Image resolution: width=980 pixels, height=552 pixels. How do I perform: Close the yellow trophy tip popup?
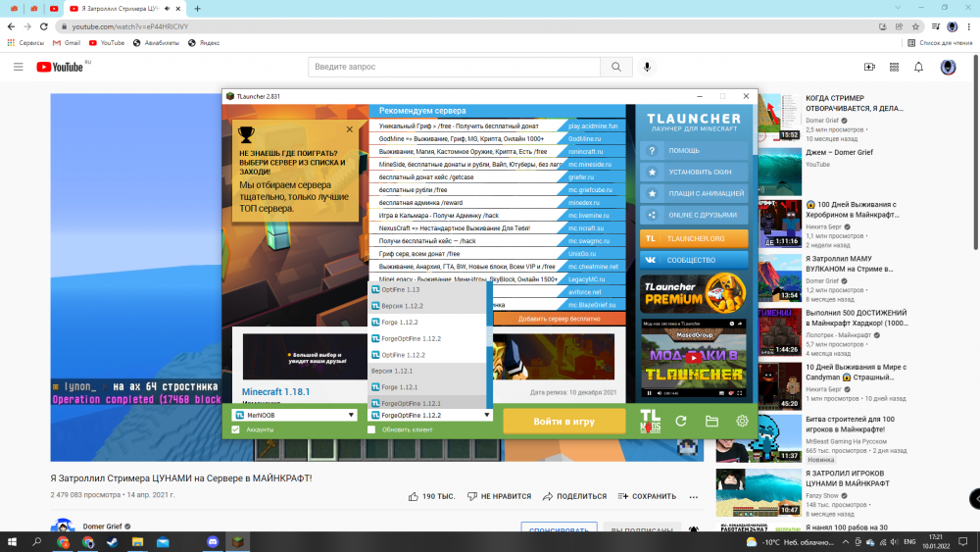point(350,129)
